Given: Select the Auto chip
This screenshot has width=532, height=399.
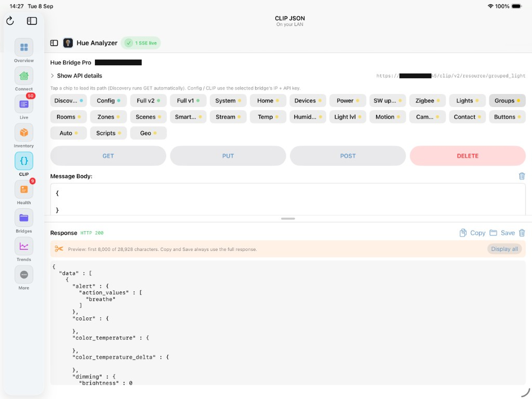Looking at the screenshot, I should (68, 133).
